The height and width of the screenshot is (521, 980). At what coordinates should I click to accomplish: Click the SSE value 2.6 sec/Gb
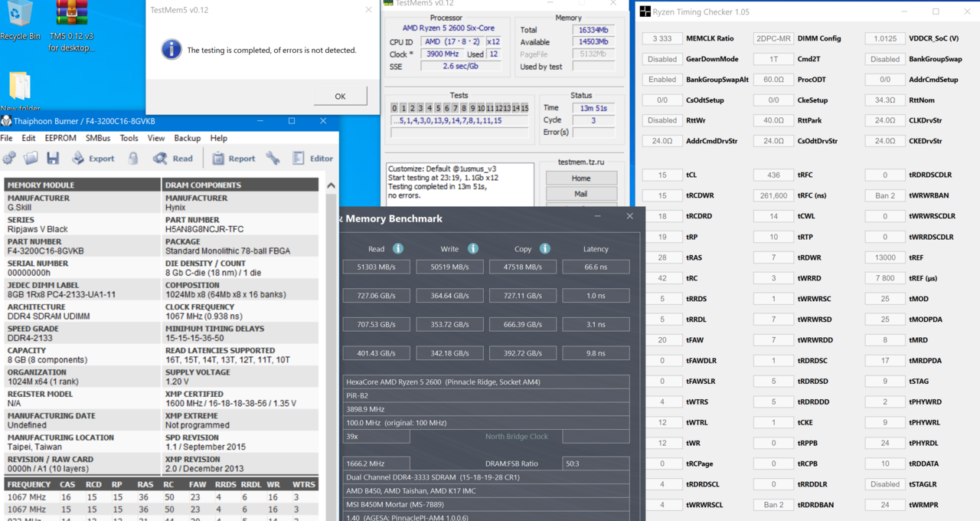[x=460, y=67]
